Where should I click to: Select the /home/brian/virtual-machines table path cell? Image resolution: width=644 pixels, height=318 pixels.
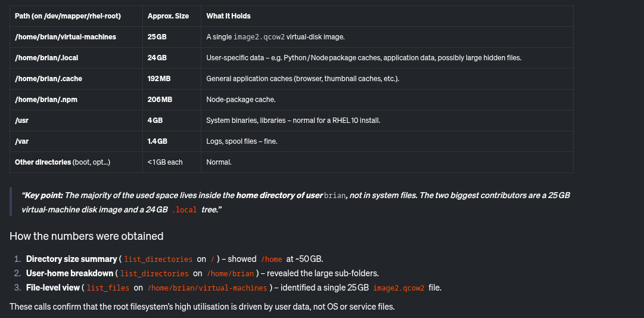(66, 37)
